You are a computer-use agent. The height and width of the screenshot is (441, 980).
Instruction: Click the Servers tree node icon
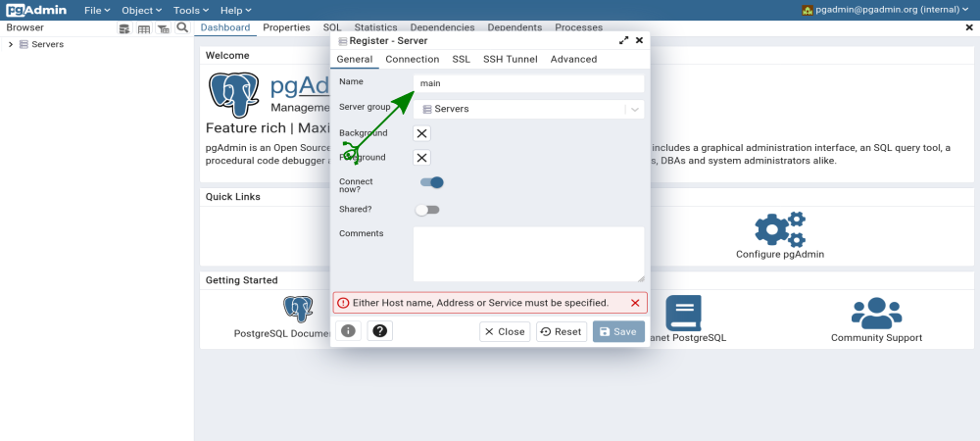click(x=24, y=44)
